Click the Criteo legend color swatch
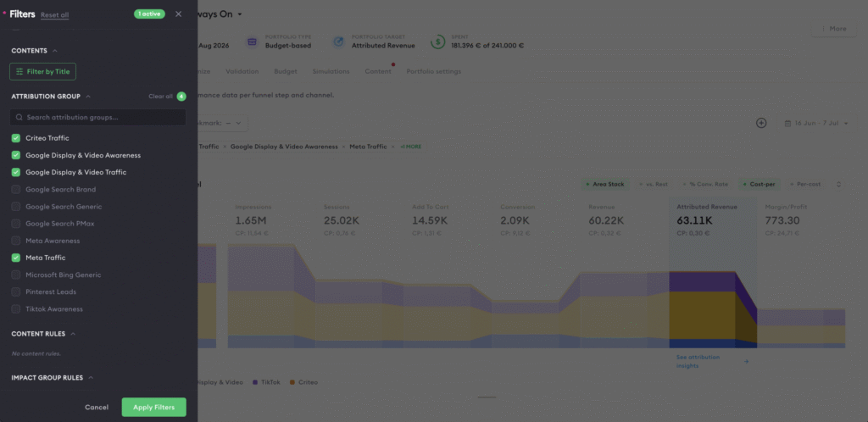 point(292,382)
